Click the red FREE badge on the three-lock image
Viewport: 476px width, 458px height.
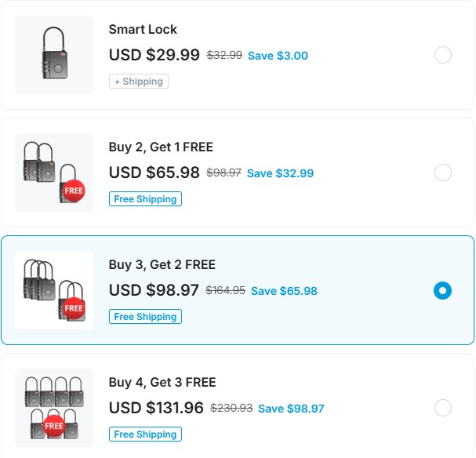[x=74, y=191]
